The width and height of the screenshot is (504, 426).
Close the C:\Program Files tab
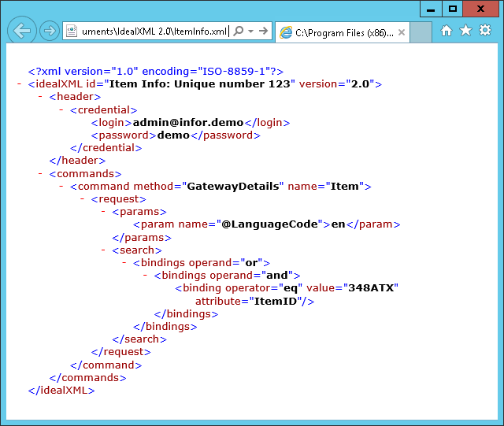401,32
